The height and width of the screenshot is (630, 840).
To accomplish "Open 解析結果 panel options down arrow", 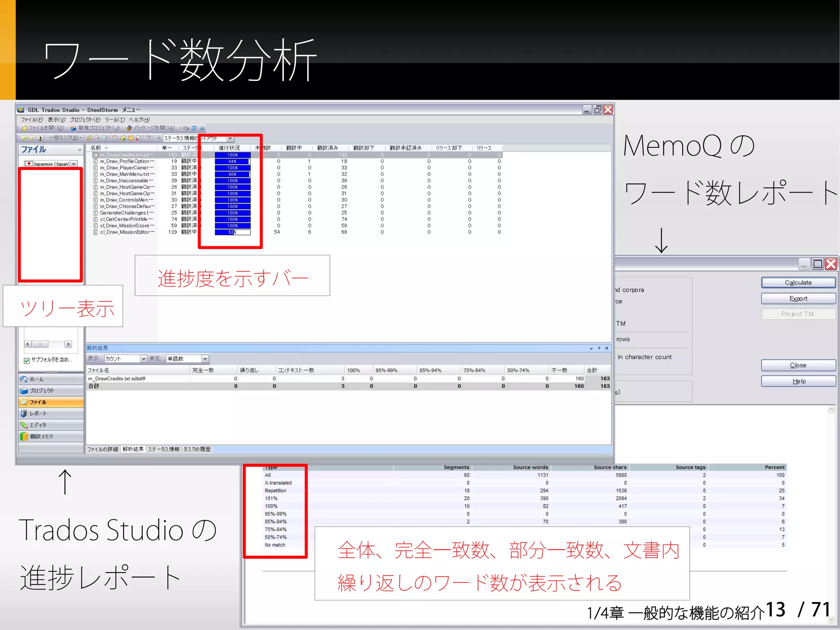I will [x=591, y=348].
